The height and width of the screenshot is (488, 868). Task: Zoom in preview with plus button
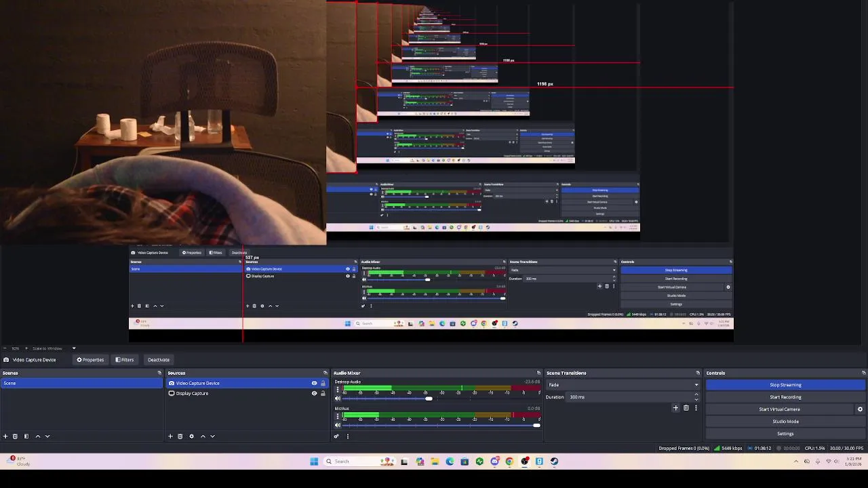pyautogui.click(x=26, y=348)
